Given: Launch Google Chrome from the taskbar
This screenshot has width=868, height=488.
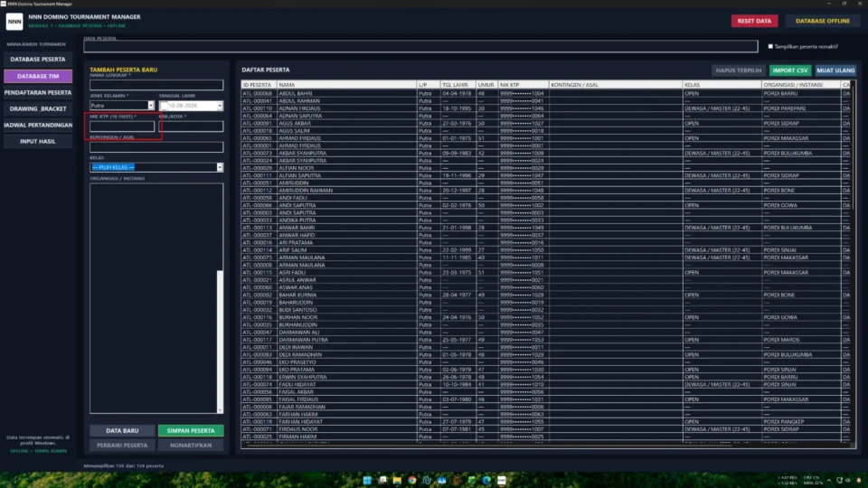Looking at the screenshot, I should tap(412, 480).
